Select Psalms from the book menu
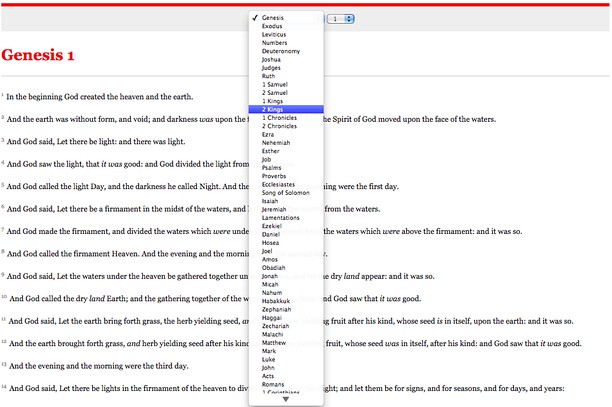 coord(286,167)
